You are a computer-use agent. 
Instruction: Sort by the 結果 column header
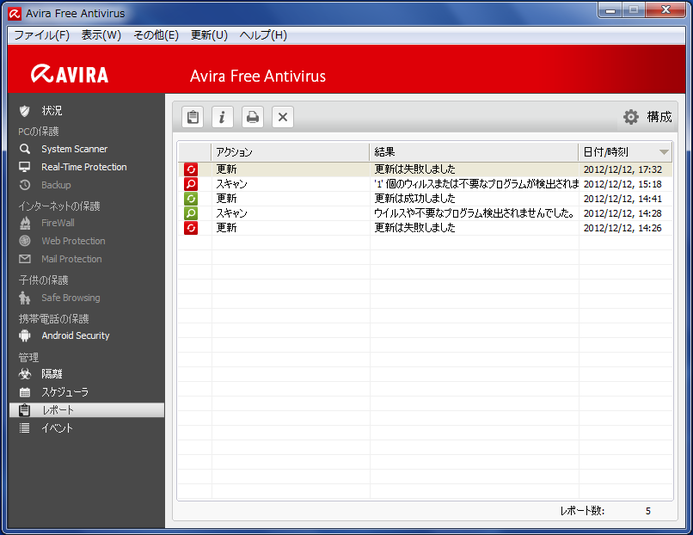[x=474, y=152]
